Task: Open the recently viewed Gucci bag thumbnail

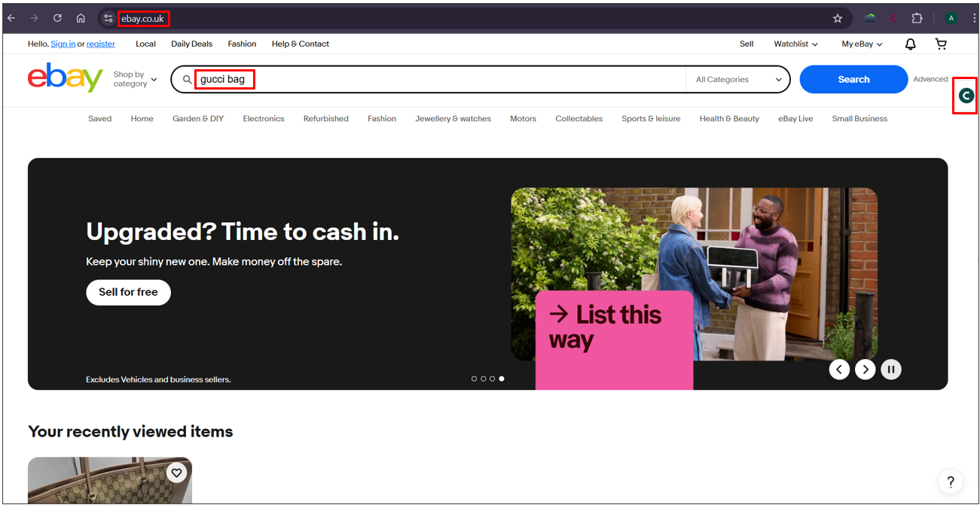Action: [x=110, y=480]
